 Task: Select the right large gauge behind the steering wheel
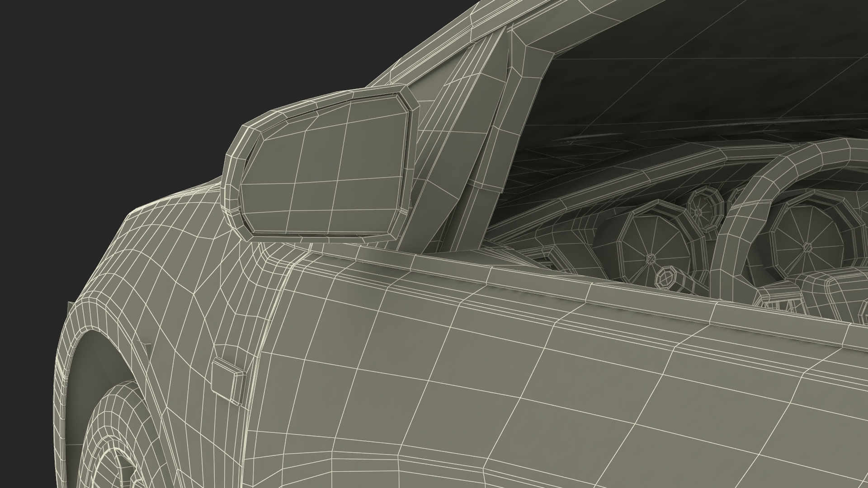[807, 246]
